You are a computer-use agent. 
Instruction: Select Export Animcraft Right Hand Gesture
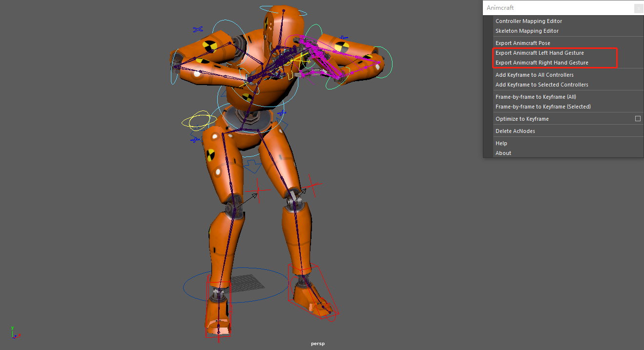tap(541, 63)
